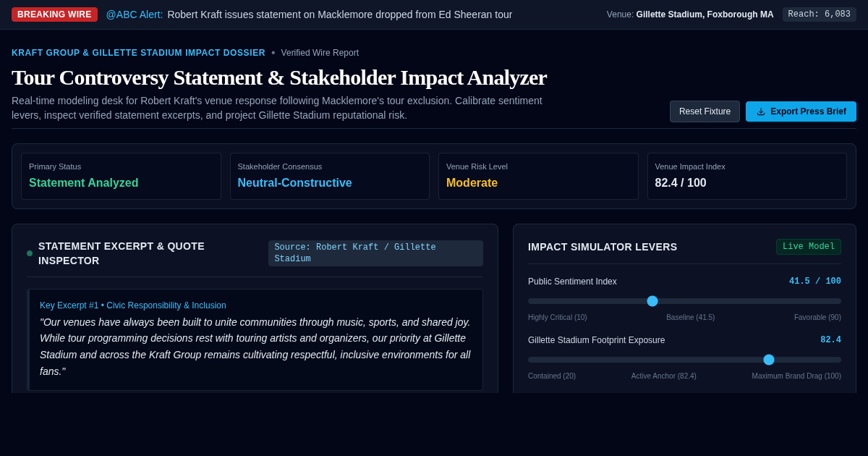Click the Source: Robert Kraft / Gillette Stadium tag
Viewport: 868px width, 456px height.
click(x=375, y=253)
